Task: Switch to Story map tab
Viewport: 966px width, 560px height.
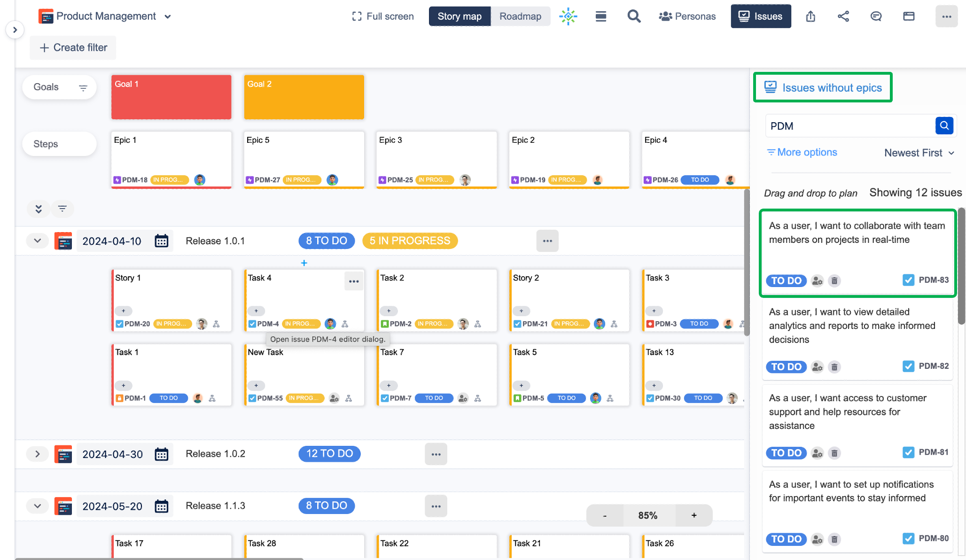Action: tap(460, 16)
